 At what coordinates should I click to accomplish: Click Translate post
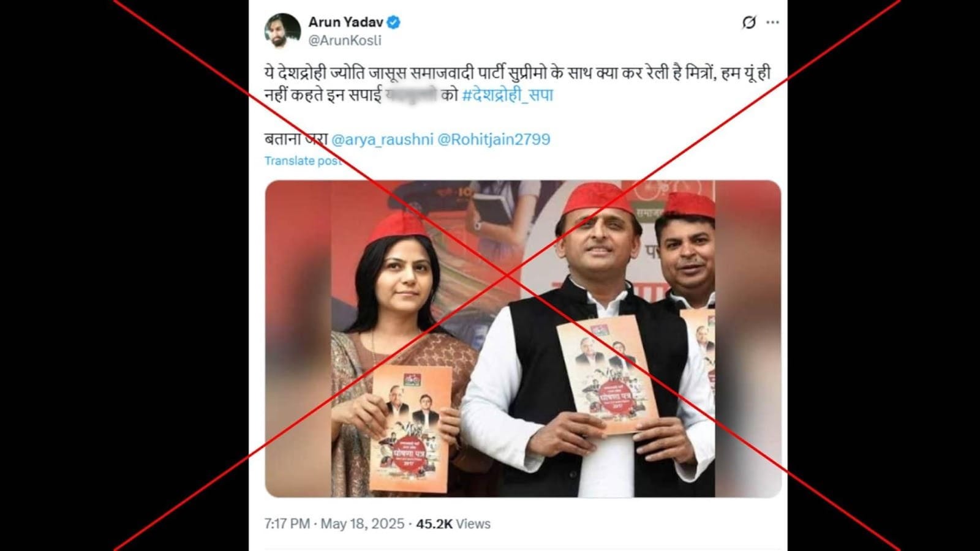(x=303, y=161)
